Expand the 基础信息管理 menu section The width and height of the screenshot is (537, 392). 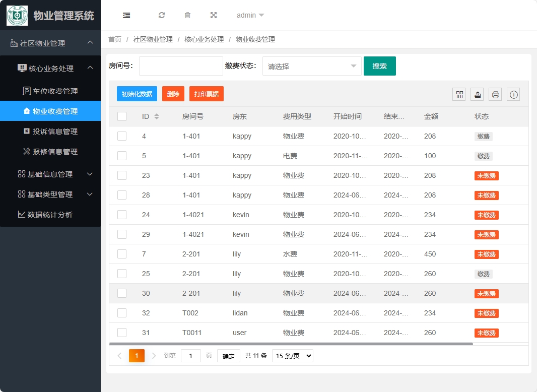point(50,174)
